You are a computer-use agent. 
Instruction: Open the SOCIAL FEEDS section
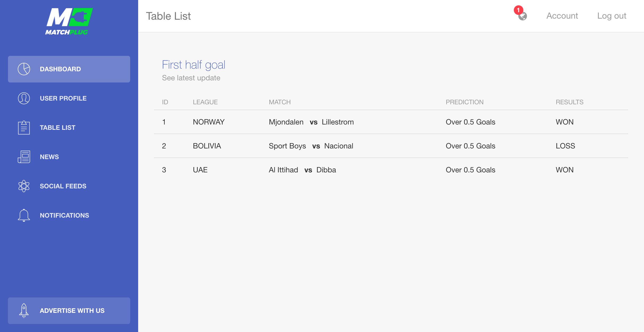(x=69, y=186)
